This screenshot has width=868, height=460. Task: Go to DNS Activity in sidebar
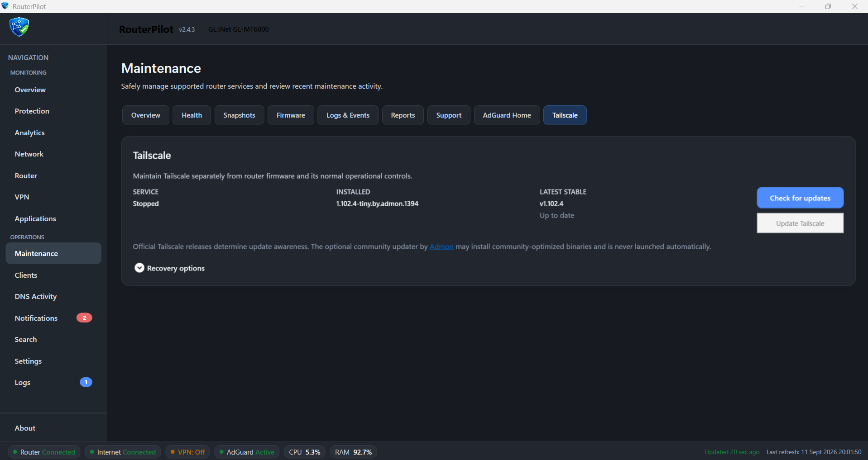pyautogui.click(x=53, y=296)
